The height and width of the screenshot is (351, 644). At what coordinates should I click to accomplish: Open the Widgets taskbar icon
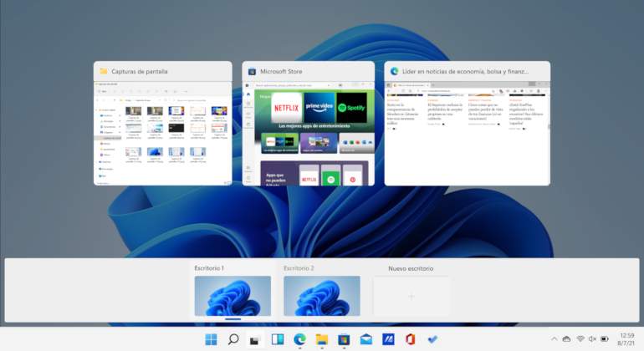click(278, 339)
